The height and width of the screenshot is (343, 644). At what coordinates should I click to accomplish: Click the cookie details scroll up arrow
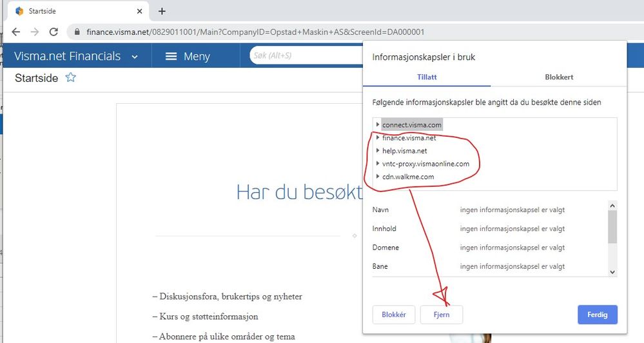tap(612, 206)
